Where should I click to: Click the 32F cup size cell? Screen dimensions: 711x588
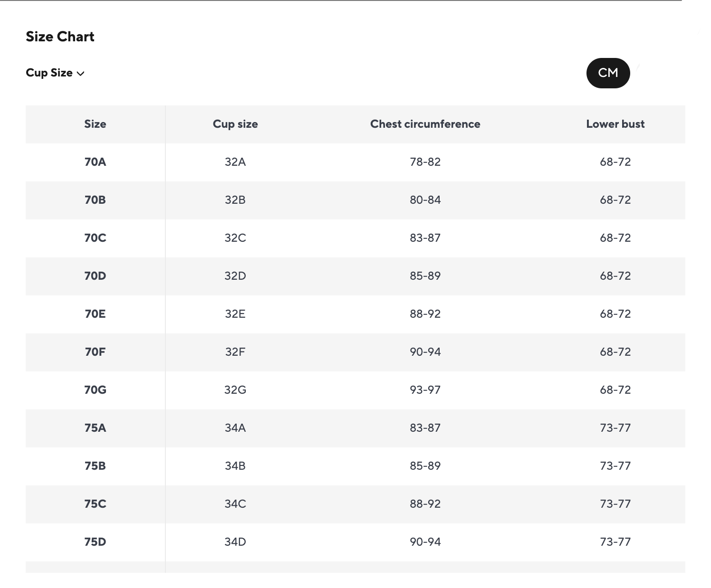pyautogui.click(x=235, y=352)
